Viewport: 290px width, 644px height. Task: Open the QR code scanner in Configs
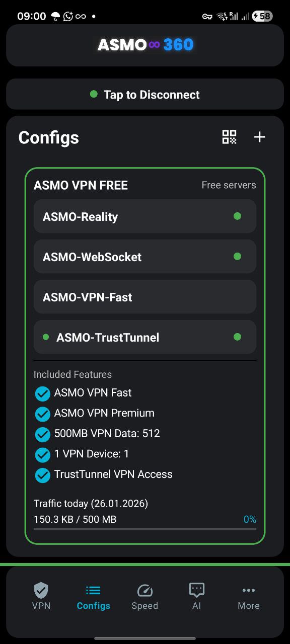pyautogui.click(x=229, y=137)
